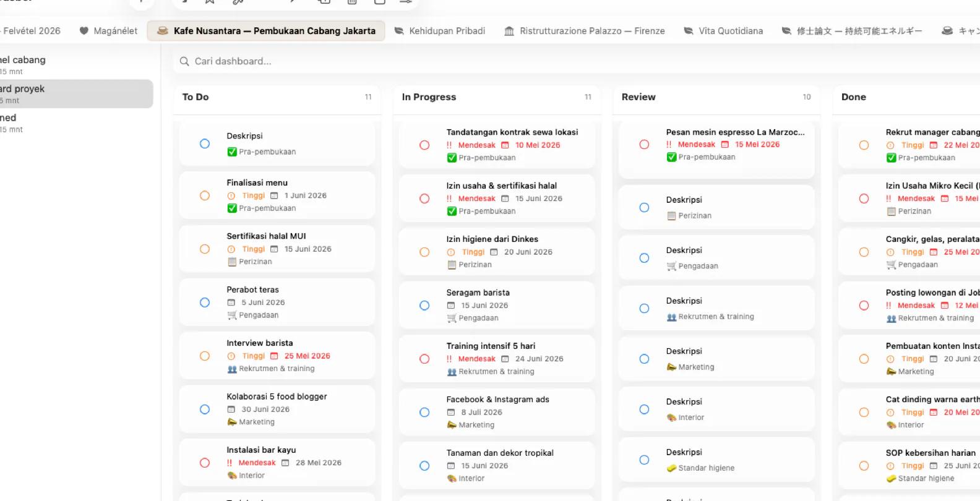Check the Seragam barista task circle
The image size is (980, 501).
[424, 306]
